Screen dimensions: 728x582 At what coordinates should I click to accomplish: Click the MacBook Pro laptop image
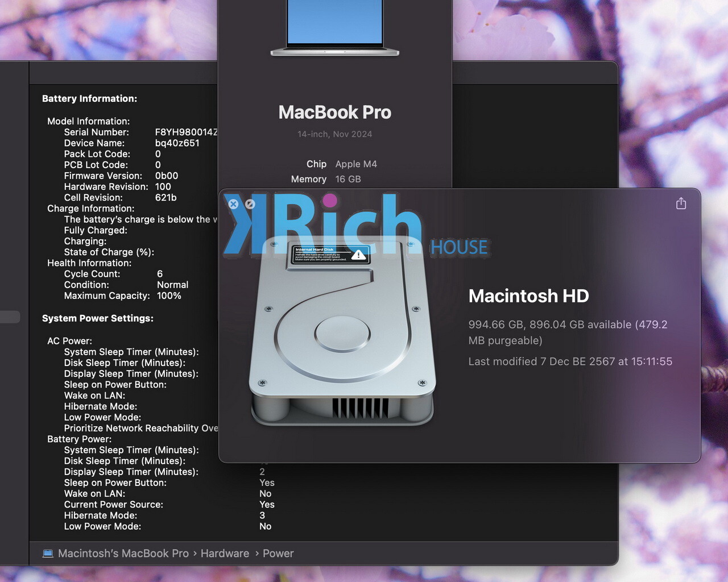335,27
